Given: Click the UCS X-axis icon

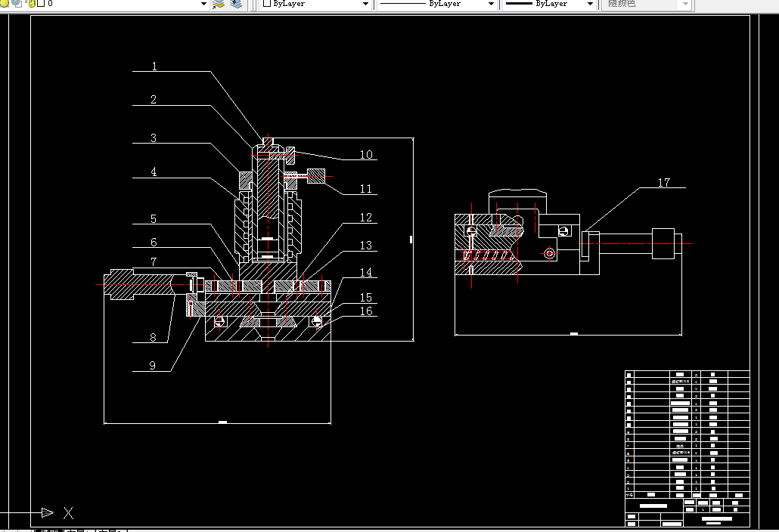Looking at the screenshot, I should (x=69, y=513).
